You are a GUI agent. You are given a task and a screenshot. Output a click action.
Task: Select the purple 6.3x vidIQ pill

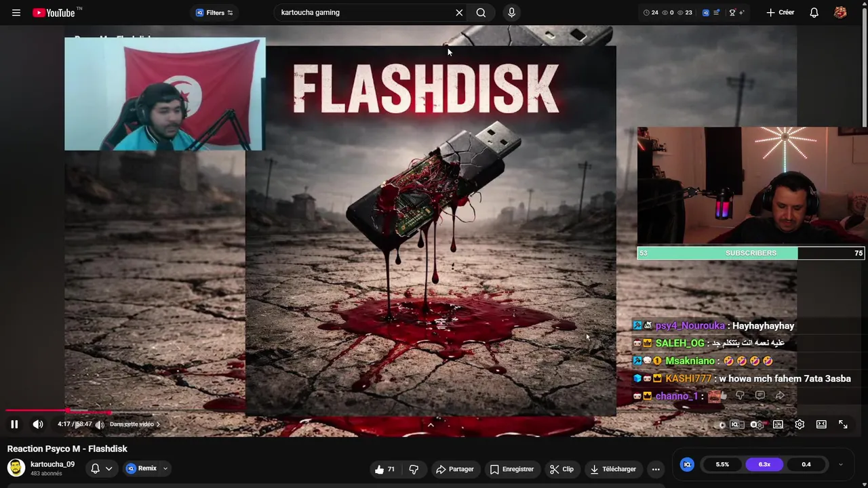pos(764,464)
